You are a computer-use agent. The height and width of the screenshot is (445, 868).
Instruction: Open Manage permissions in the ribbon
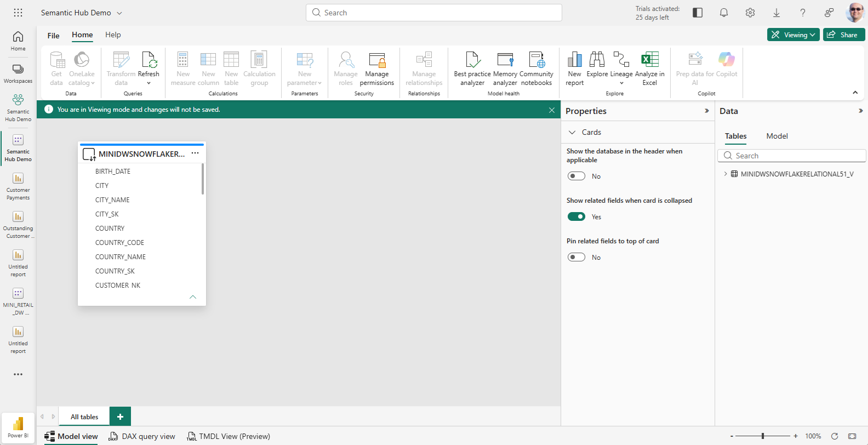click(x=377, y=68)
